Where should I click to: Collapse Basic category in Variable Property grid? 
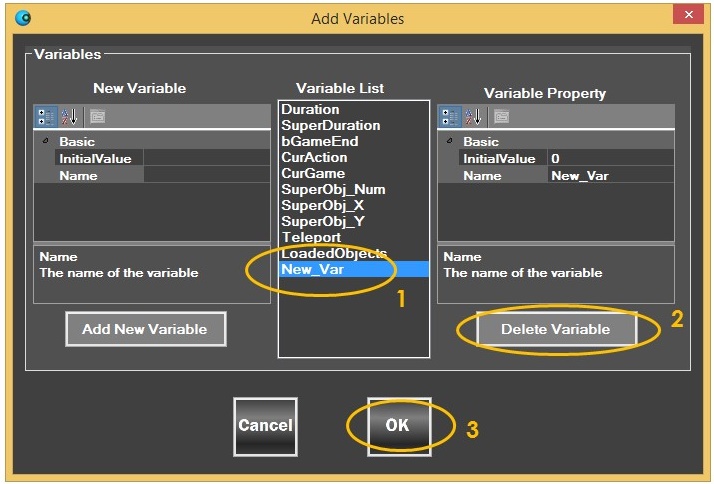tap(449, 142)
